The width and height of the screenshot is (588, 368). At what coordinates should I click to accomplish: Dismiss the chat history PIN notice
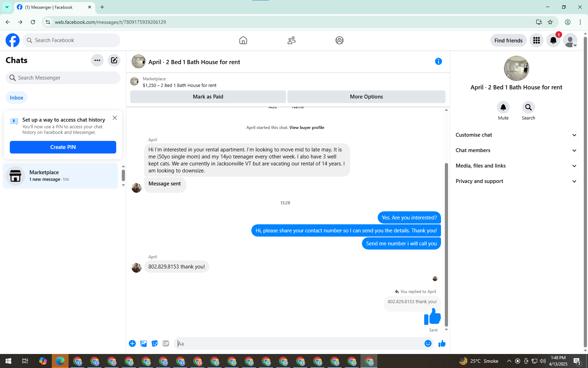pos(115,118)
